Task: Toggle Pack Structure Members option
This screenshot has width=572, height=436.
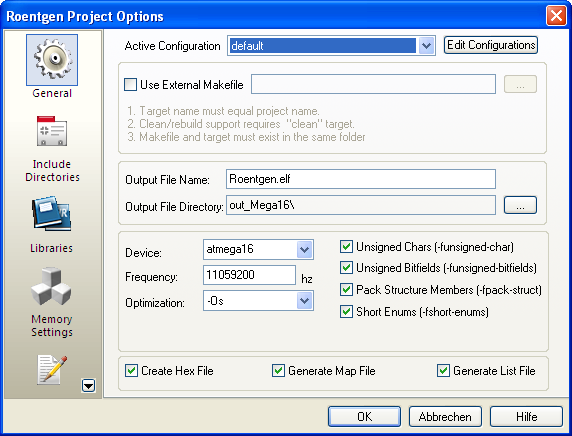Action: [346, 290]
